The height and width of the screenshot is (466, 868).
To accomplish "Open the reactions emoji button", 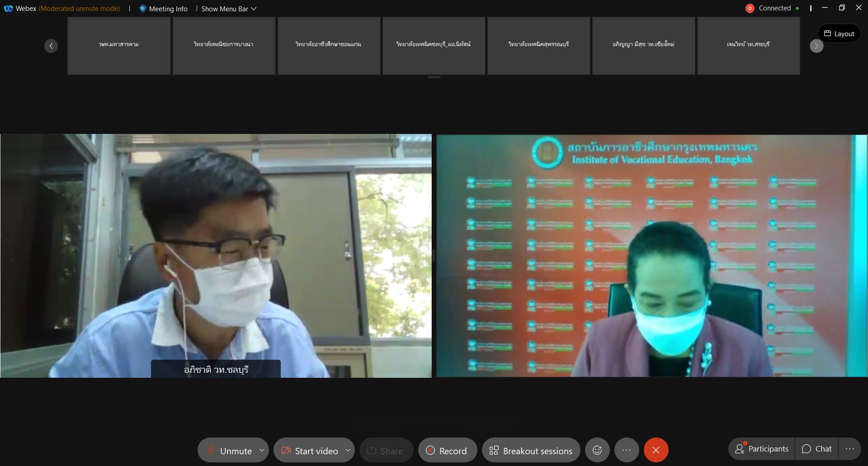I will pos(597,450).
